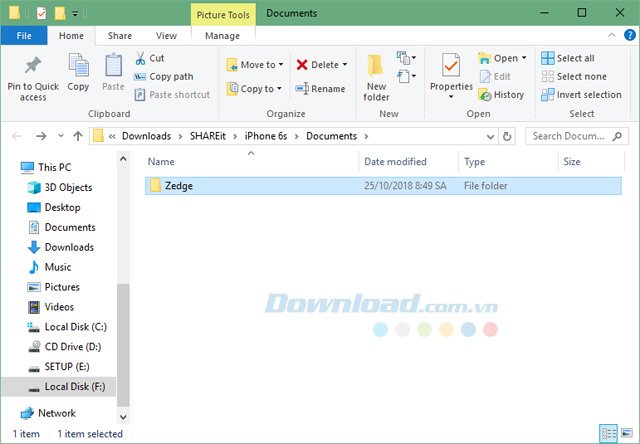The image size is (640, 444).
Task: Click the Rename button
Action: (x=320, y=89)
